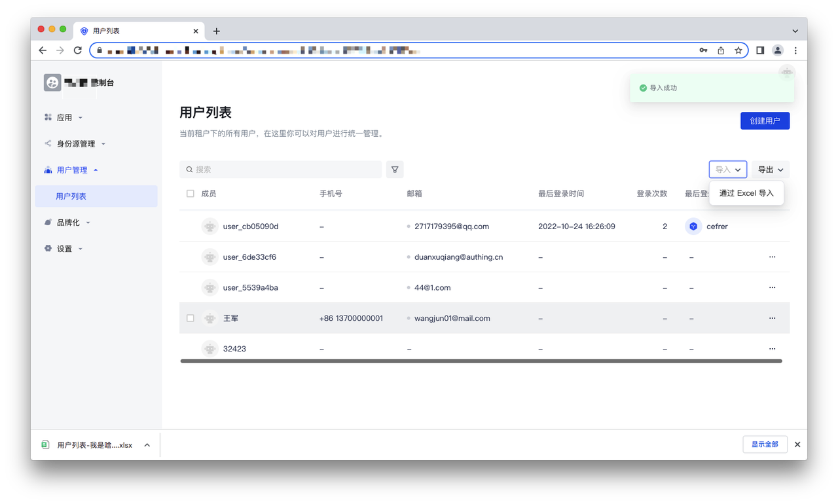Click the 搜索 search input field

click(x=282, y=170)
